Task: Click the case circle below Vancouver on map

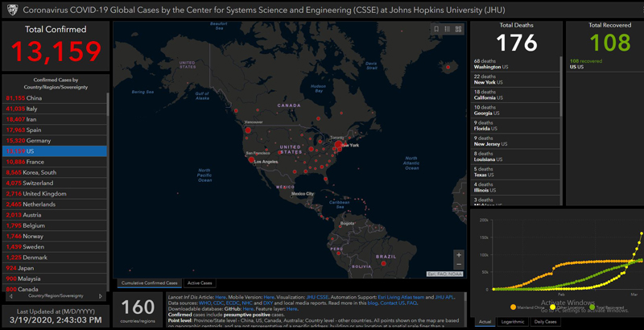Action: point(248,130)
